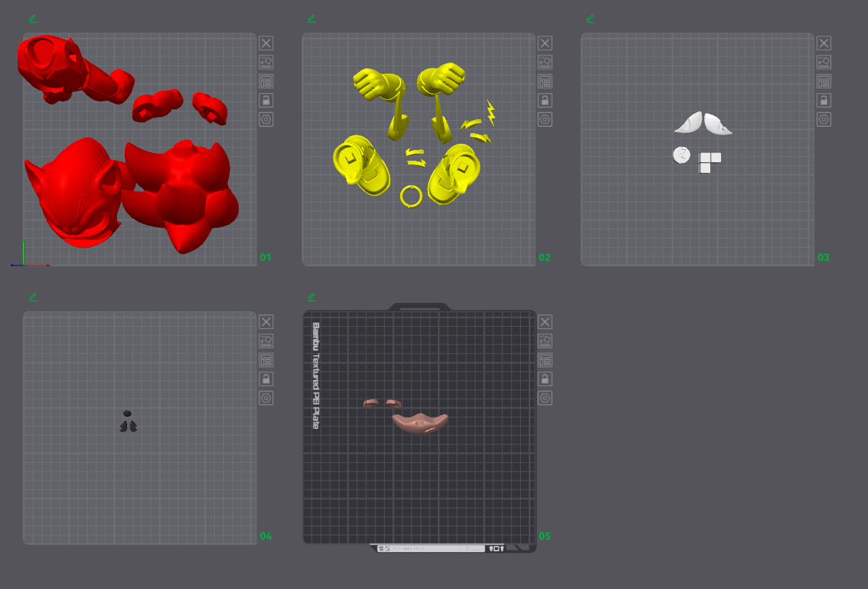The image size is (868, 589).
Task: Remove plate 05 with its X icon
Action: [546, 322]
